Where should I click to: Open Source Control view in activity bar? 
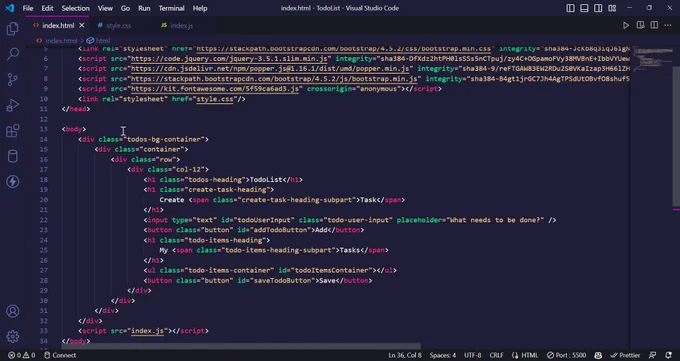point(13,79)
